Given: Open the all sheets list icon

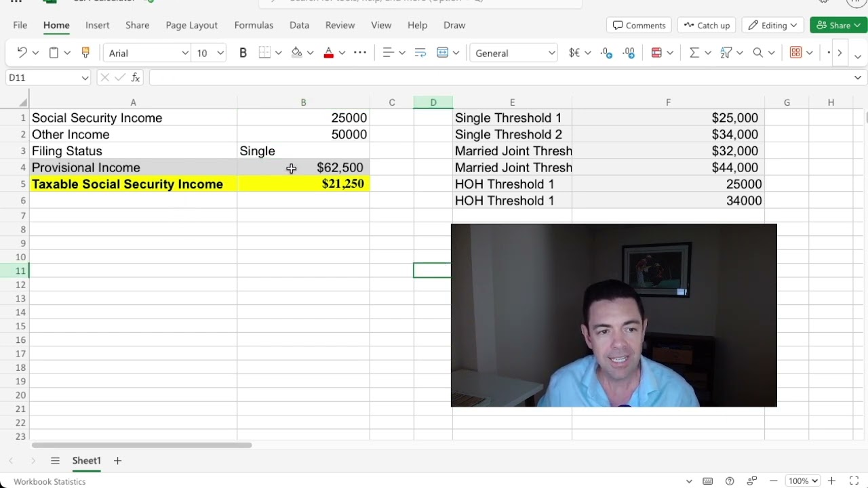Looking at the screenshot, I should click(x=55, y=461).
